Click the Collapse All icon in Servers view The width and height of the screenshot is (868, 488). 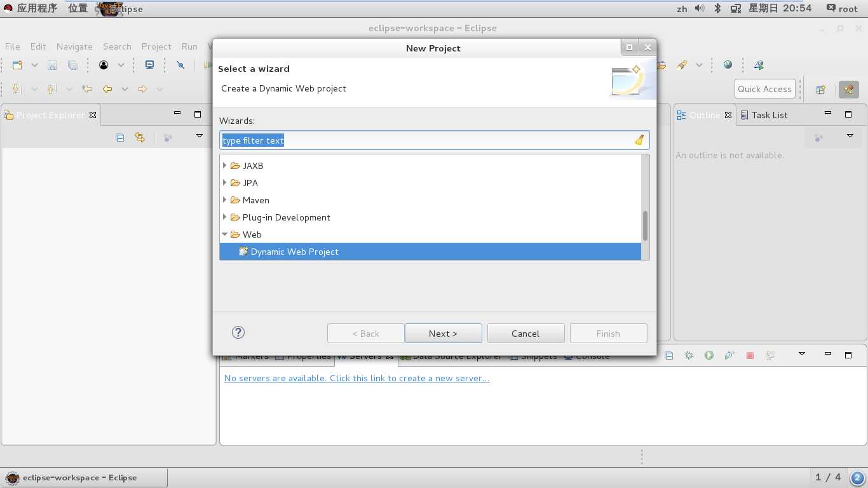pos(668,355)
